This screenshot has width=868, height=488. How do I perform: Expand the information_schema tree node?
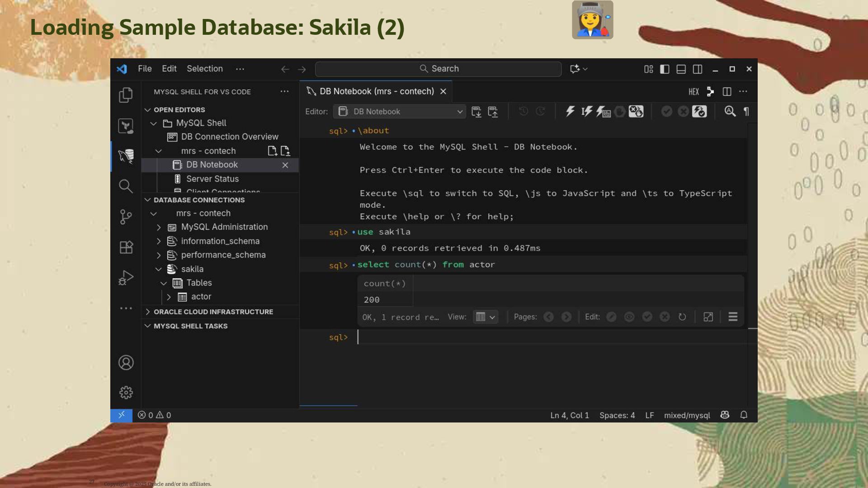tap(159, 241)
